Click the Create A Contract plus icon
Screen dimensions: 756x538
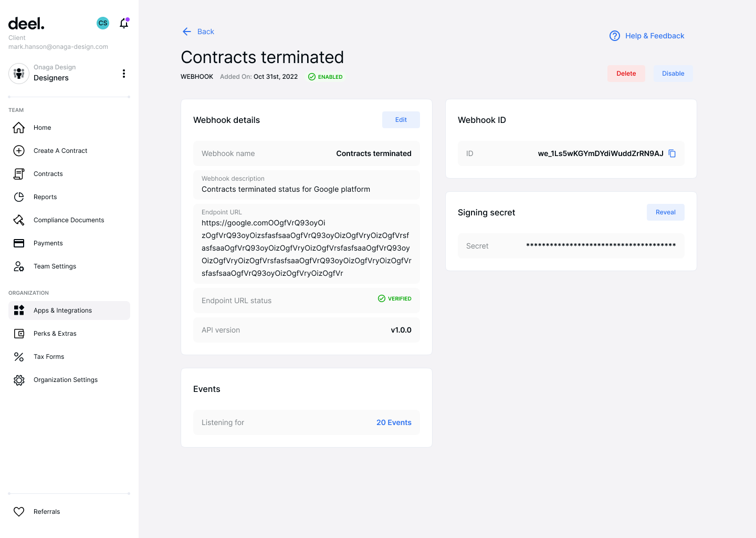pyautogui.click(x=19, y=151)
